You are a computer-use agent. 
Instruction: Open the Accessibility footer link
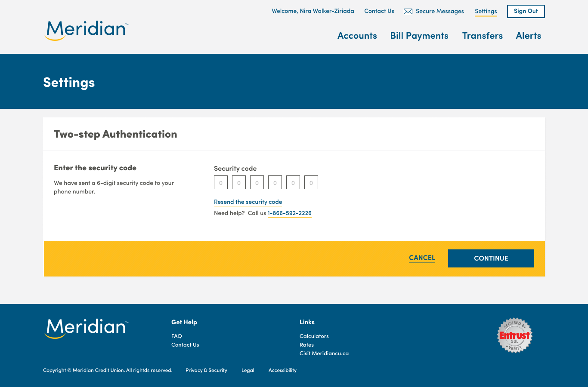[x=282, y=370]
